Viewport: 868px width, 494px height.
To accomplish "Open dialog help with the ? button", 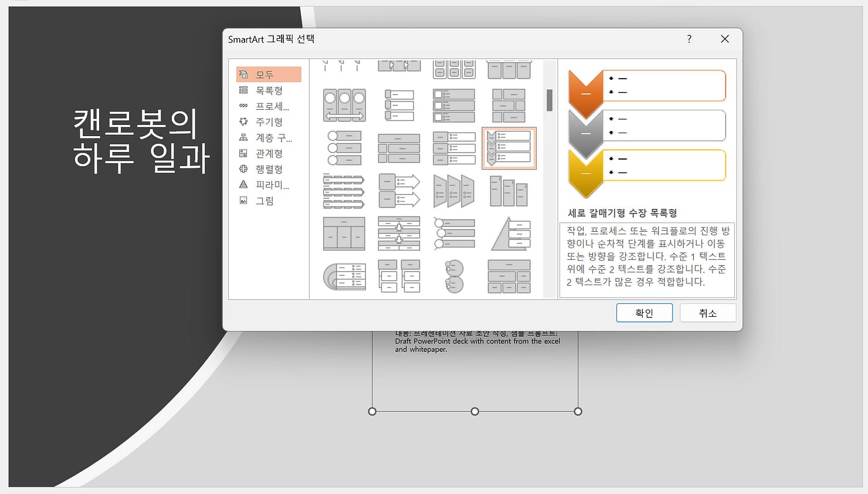I will click(689, 39).
